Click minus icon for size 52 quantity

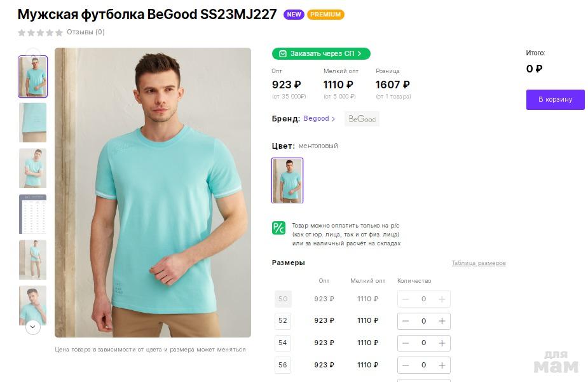point(406,321)
